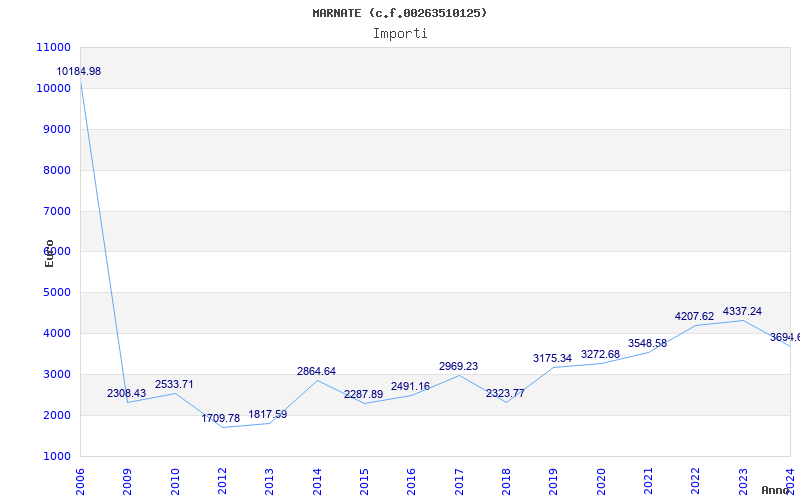800x500 pixels.
Task: Click the 2022 x-axis year label
Action: (695, 482)
